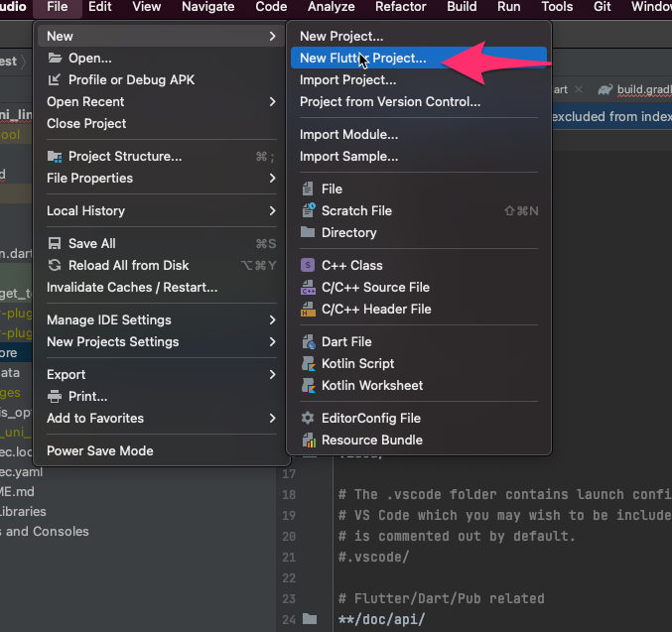Click the Dart File icon
Viewport: 672px width, 632px height.
(309, 341)
